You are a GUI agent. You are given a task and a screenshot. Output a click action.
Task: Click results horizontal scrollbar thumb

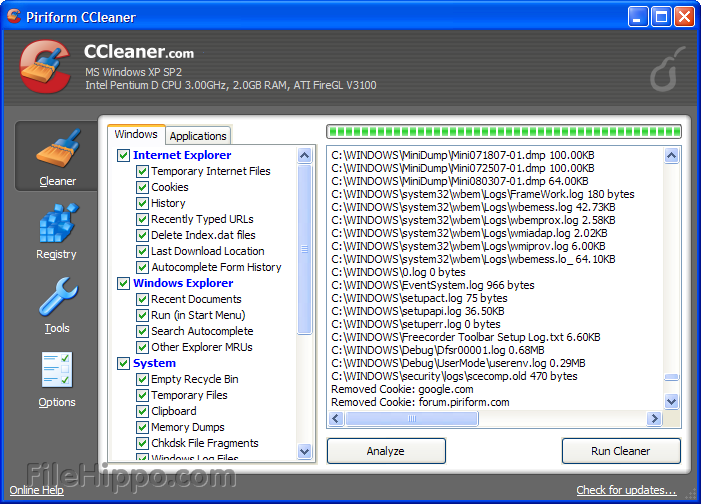pyautogui.click(x=412, y=419)
